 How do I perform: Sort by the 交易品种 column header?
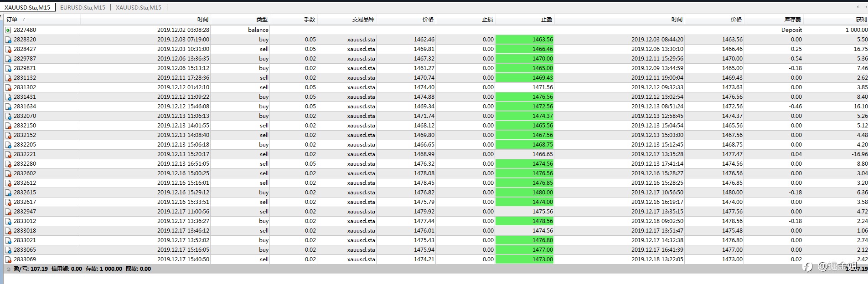363,20
